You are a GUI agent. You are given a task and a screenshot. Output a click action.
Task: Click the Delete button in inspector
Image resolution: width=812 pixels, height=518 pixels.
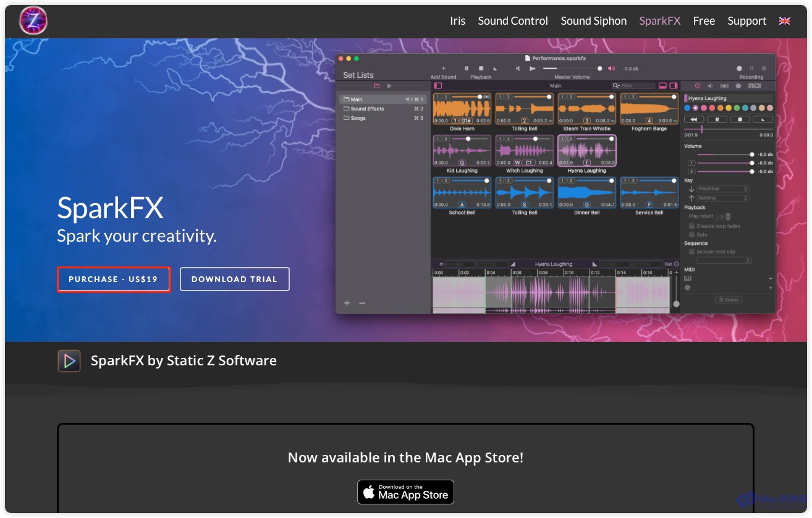[729, 300]
